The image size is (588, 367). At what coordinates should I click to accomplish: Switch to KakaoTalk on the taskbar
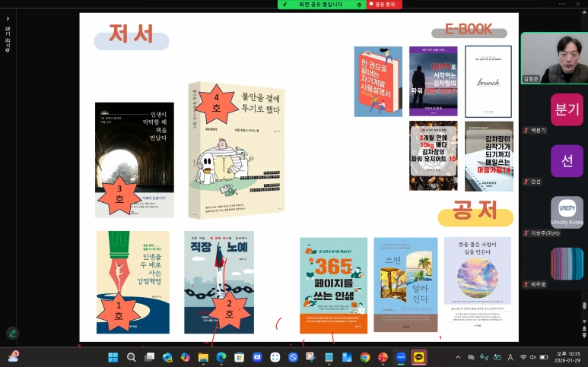click(419, 357)
